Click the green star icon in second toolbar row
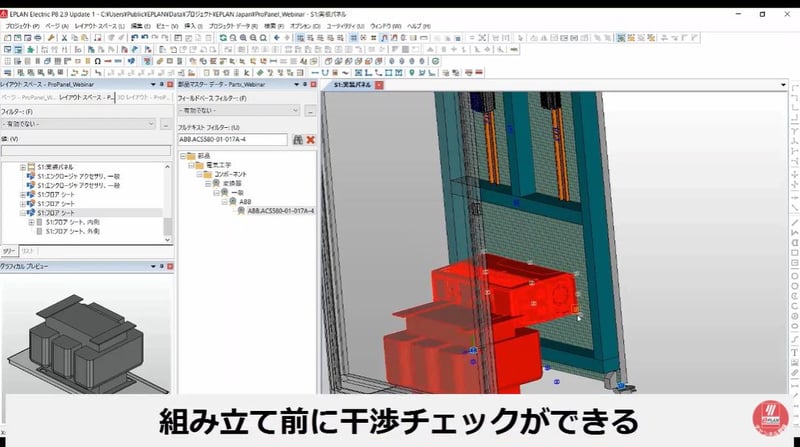This screenshot has width=800, height=447. click(31, 49)
